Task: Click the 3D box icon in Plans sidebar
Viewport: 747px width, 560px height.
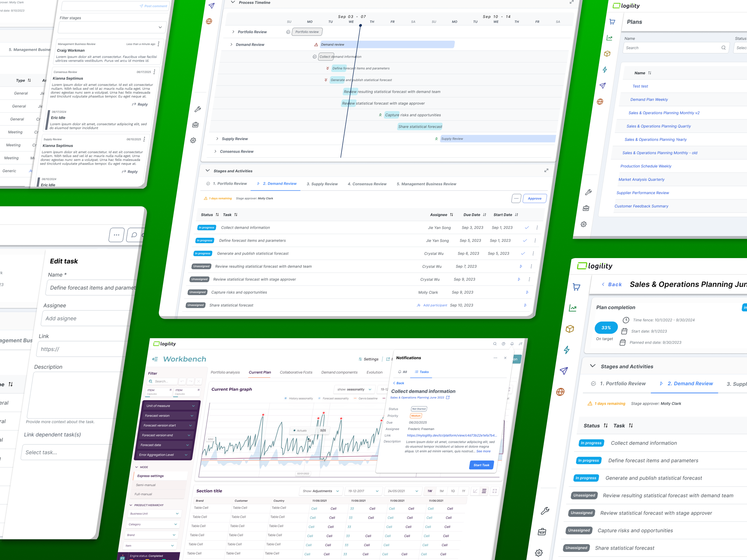Action: (x=607, y=54)
